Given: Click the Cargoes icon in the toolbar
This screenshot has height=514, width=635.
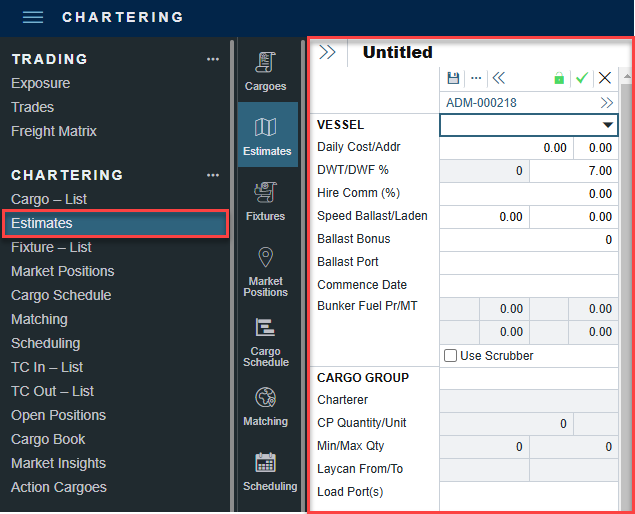Looking at the screenshot, I should coord(265,70).
